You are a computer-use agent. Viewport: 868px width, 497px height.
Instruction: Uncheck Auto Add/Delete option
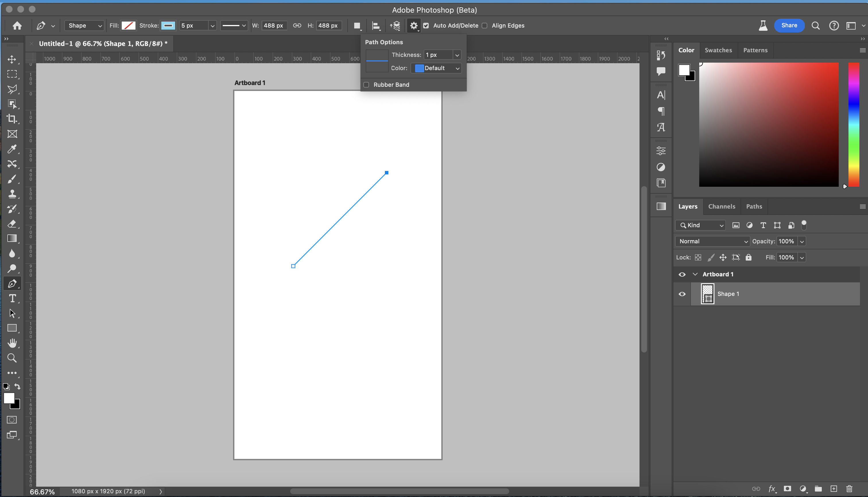click(x=426, y=26)
